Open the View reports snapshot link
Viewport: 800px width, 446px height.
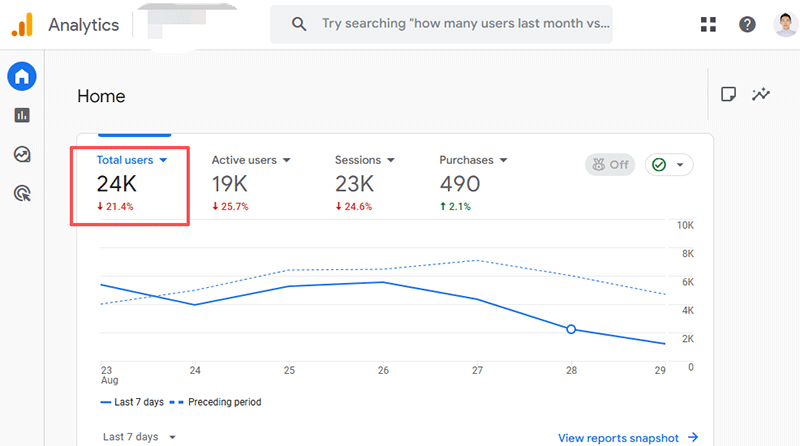pos(628,437)
